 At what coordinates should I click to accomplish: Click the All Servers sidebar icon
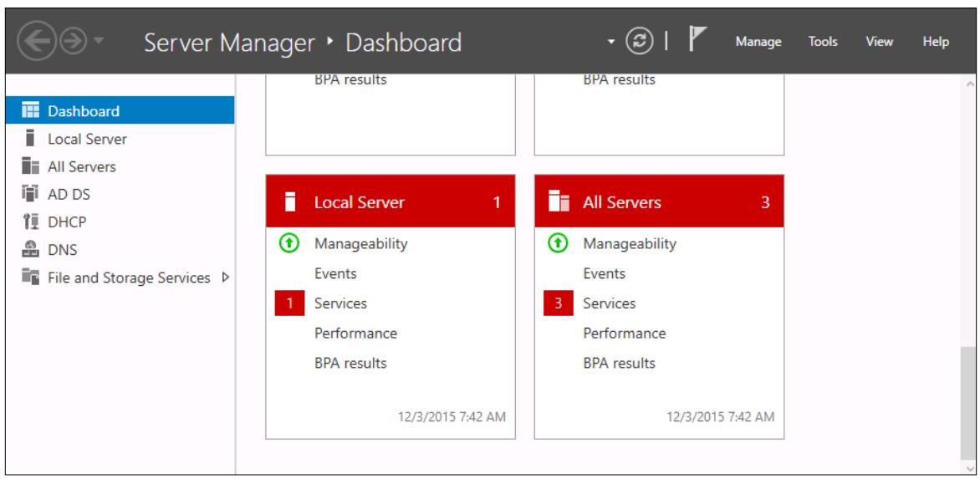point(30,166)
